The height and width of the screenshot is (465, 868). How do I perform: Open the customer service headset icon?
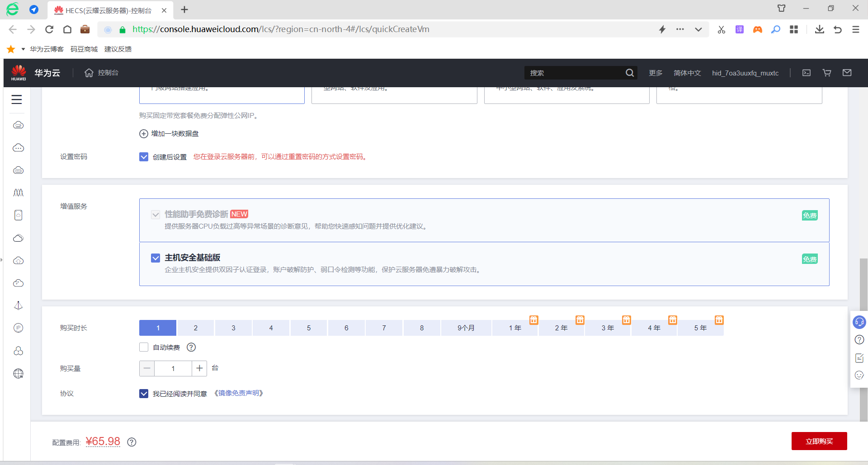point(859,322)
